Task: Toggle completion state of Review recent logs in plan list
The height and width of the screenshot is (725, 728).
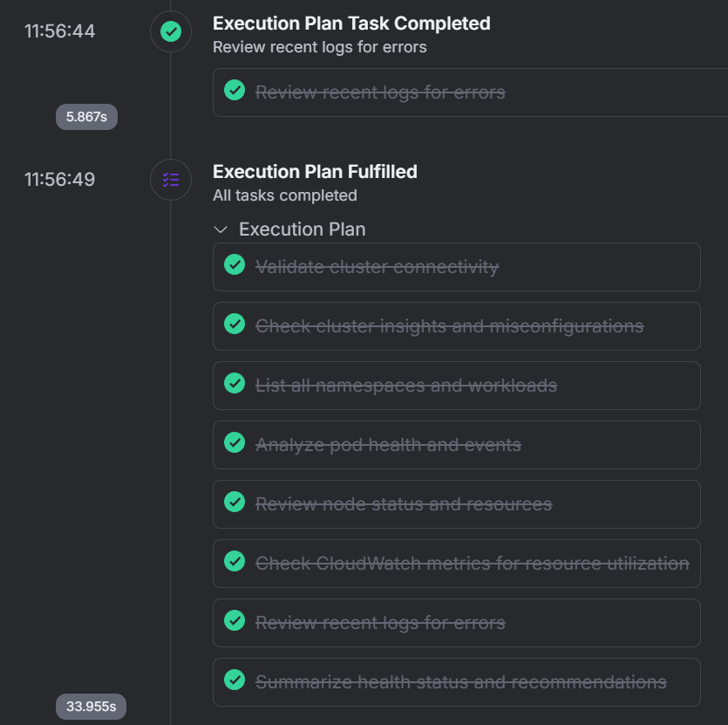Action: click(235, 620)
